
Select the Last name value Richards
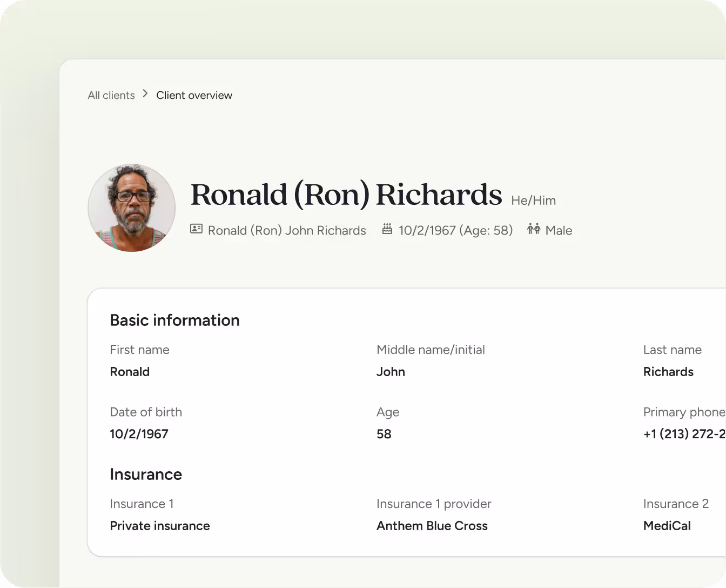(x=668, y=372)
